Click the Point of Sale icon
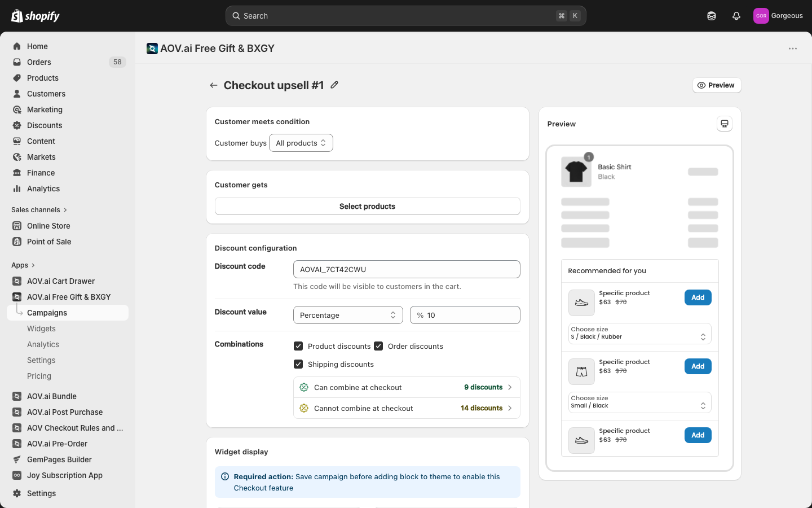This screenshot has width=812, height=508. (17, 242)
